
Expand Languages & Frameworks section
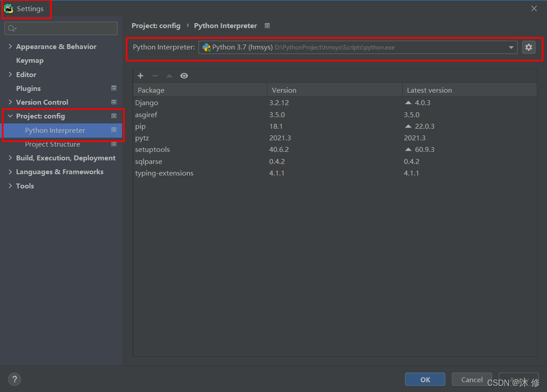10,171
